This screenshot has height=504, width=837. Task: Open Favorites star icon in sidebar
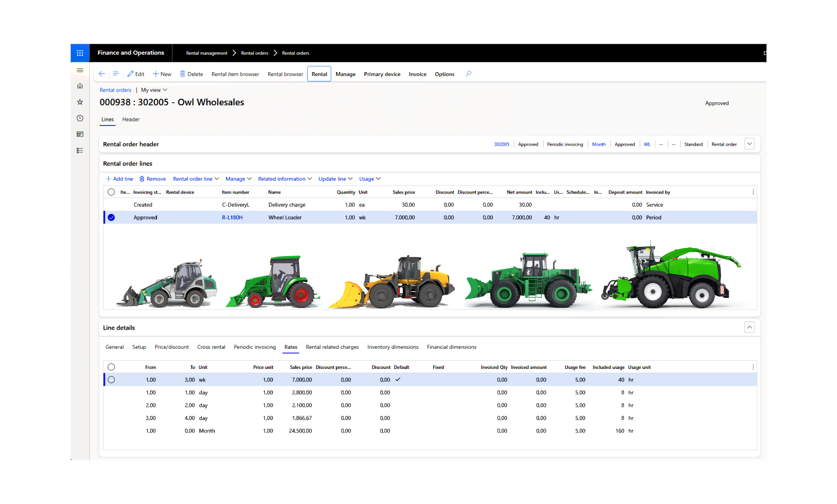tap(80, 102)
